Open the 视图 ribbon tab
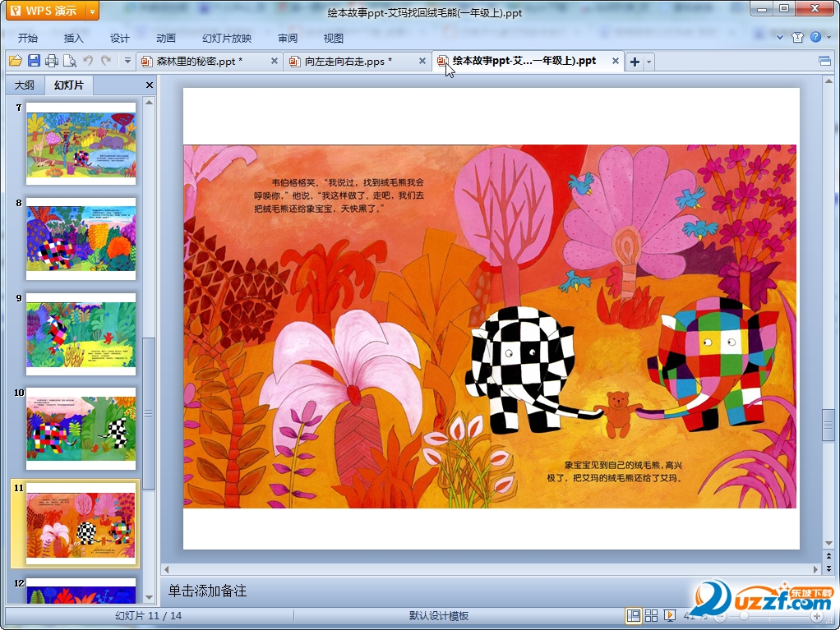This screenshot has height=630, width=840. (x=333, y=38)
